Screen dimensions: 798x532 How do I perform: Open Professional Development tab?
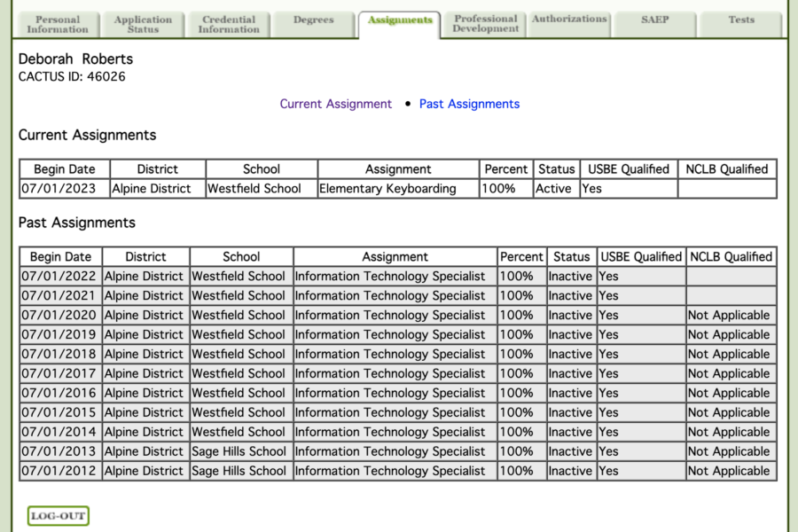tap(486, 23)
